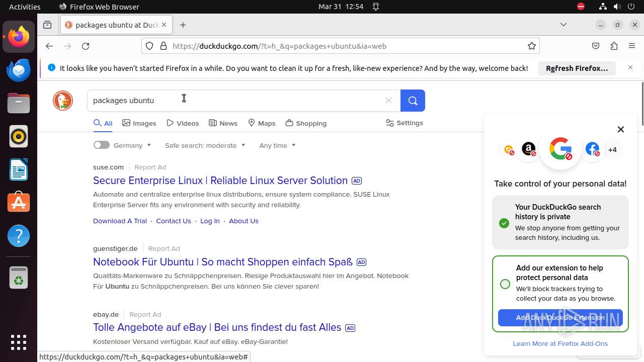Dismiss the Refresh Firefox notification bar
Image resolution: width=644 pixels, height=362 pixels.
tap(630, 67)
